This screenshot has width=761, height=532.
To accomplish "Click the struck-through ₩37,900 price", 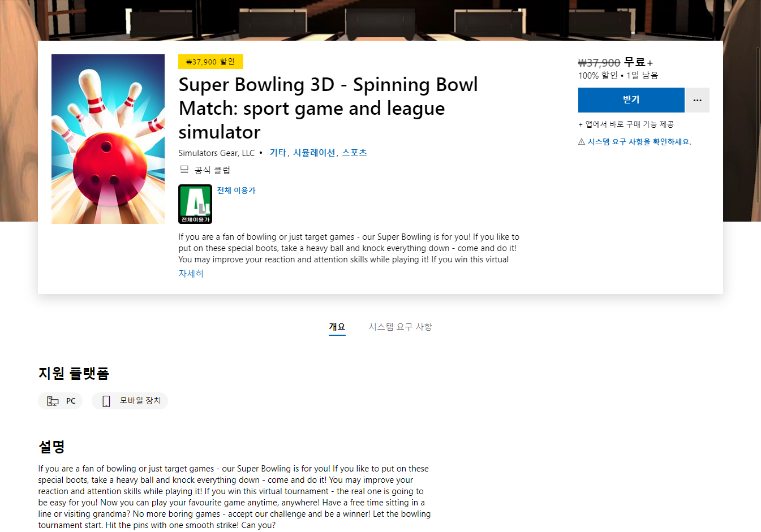I will pos(599,63).
